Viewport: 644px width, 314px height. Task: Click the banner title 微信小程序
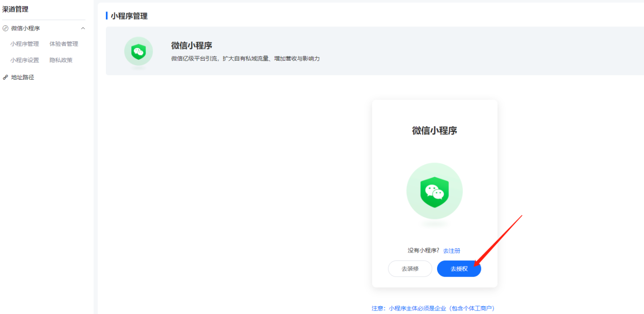point(192,46)
